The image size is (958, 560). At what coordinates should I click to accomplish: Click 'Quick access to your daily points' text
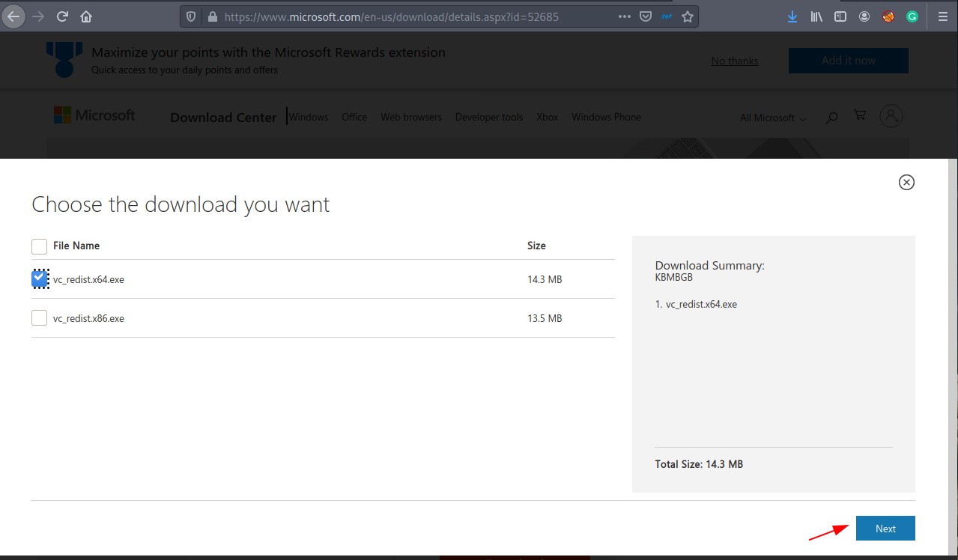click(x=184, y=70)
